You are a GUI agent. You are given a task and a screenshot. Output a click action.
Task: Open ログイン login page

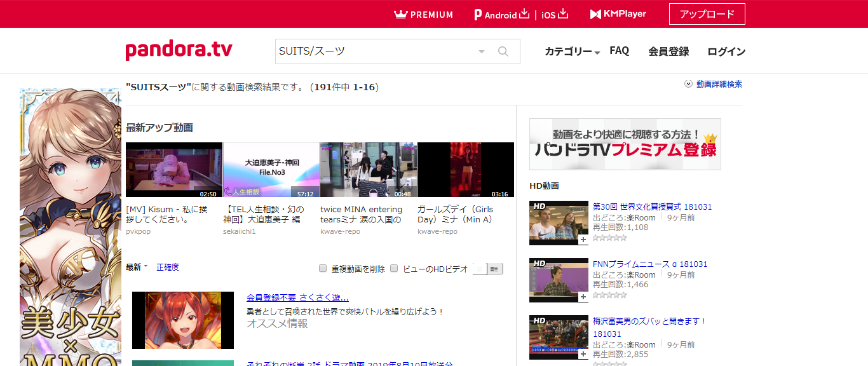click(x=726, y=51)
